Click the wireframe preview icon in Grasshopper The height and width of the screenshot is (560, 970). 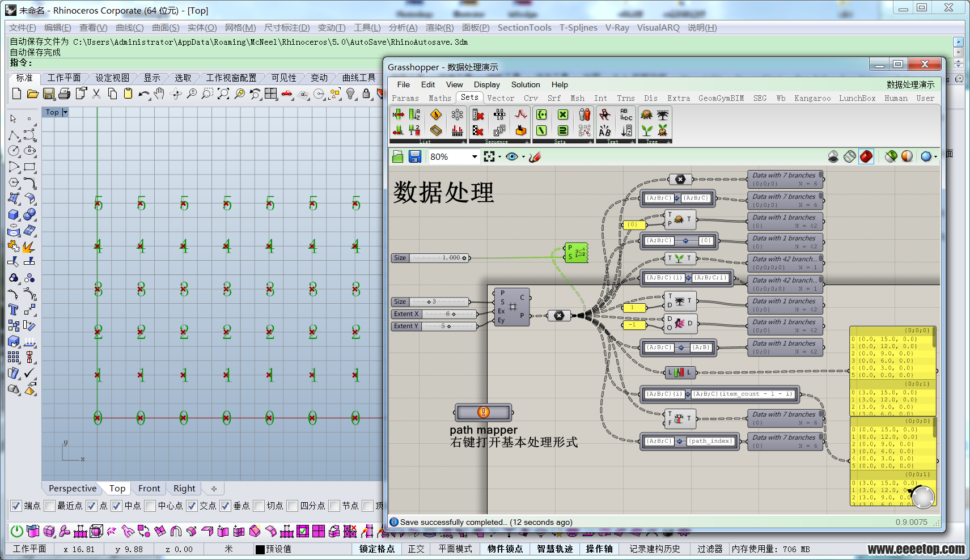pyautogui.click(x=849, y=156)
